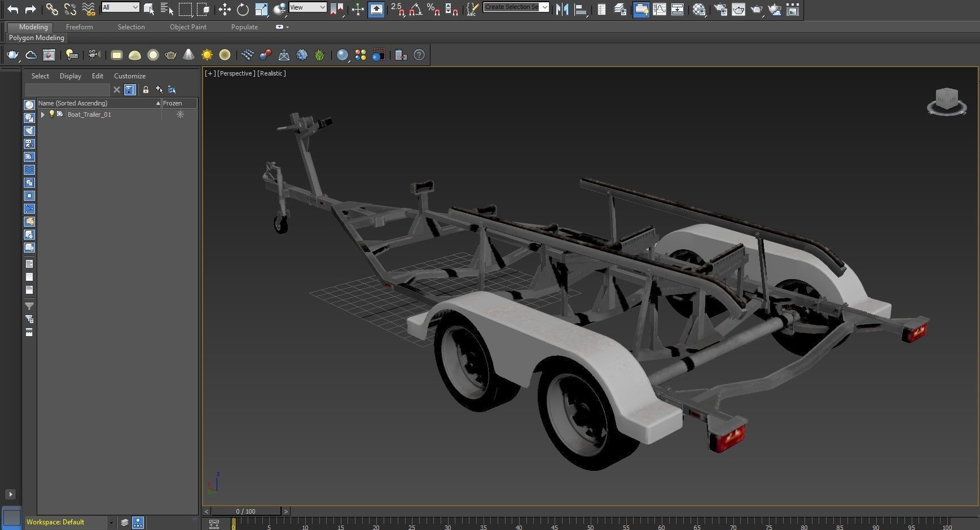This screenshot has height=530, width=980.
Task: Expand the Polygon Modeling panel
Action: 37,38
